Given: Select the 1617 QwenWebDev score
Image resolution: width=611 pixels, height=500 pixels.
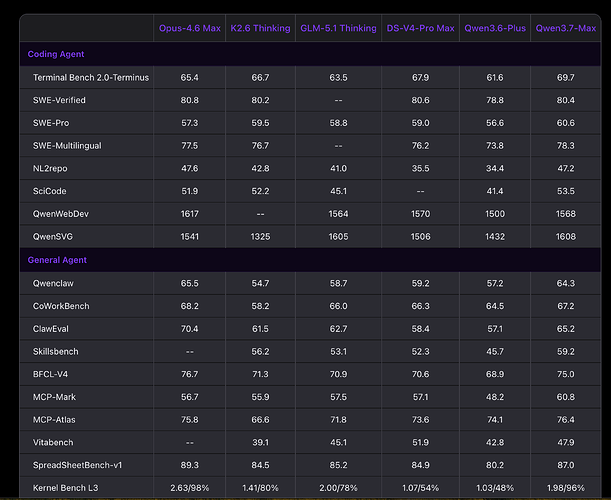Looking at the screenshot, I should (190, 214).
